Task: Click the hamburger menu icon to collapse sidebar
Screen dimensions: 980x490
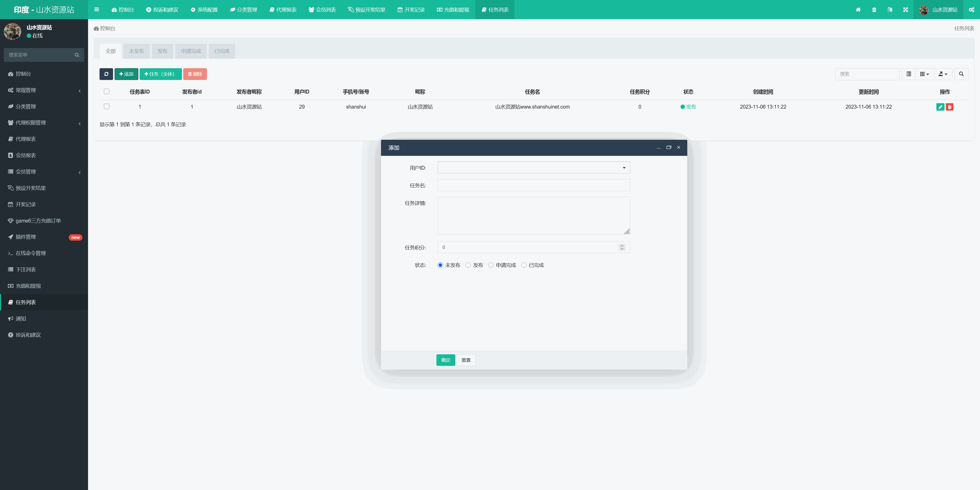Action: (97, 10)
